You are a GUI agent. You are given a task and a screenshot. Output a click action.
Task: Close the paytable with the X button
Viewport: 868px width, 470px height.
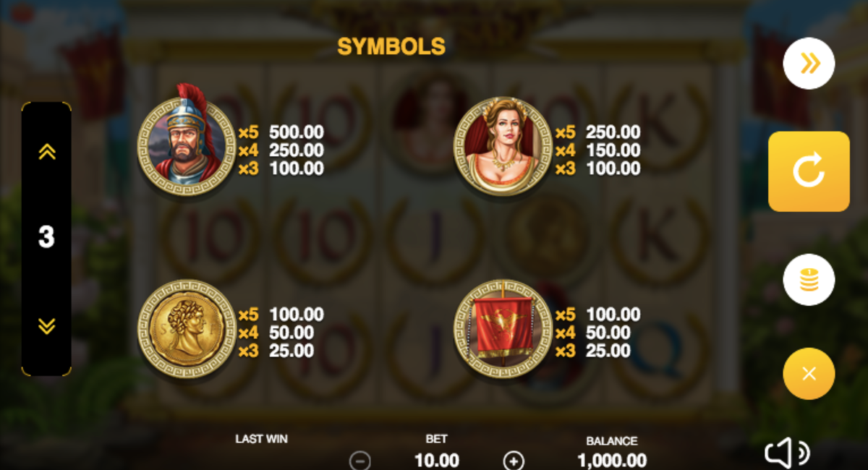pos(809,373)
